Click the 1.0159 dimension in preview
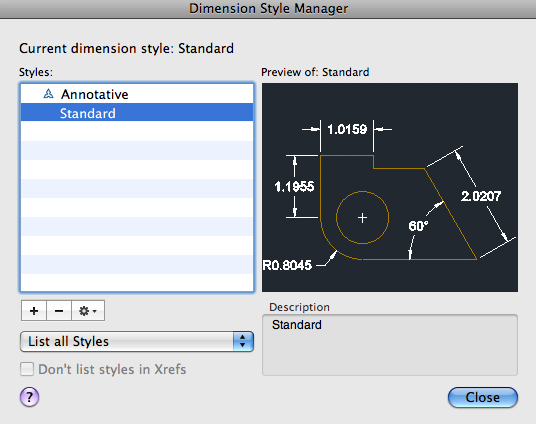Viewport: 536px width, 424px height. pos(347,129)
